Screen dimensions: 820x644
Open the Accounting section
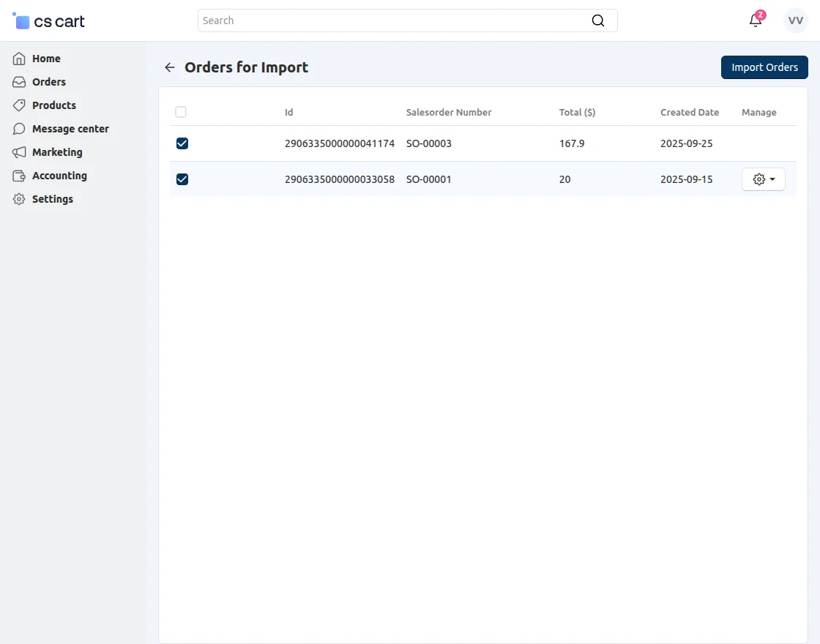59,176
